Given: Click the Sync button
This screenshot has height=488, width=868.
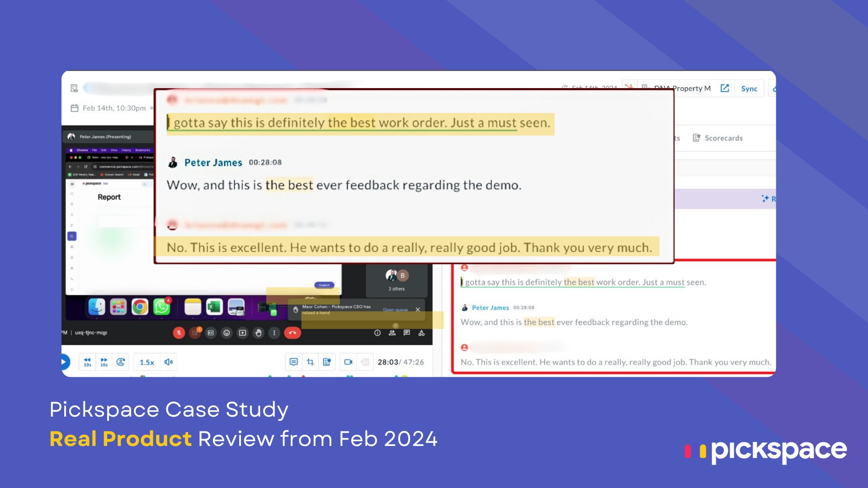Looking at the screenshot, I should pos(749,89).
